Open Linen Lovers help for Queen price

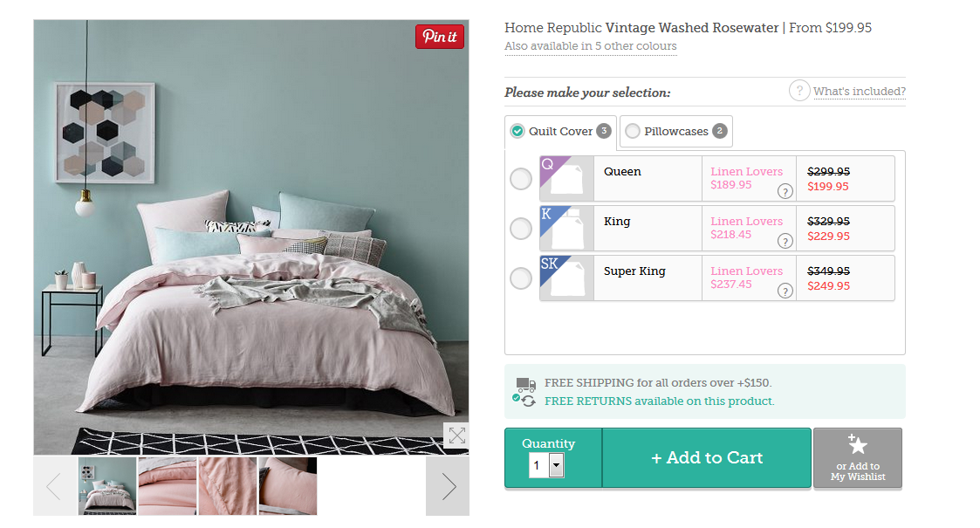pos(785,191)
